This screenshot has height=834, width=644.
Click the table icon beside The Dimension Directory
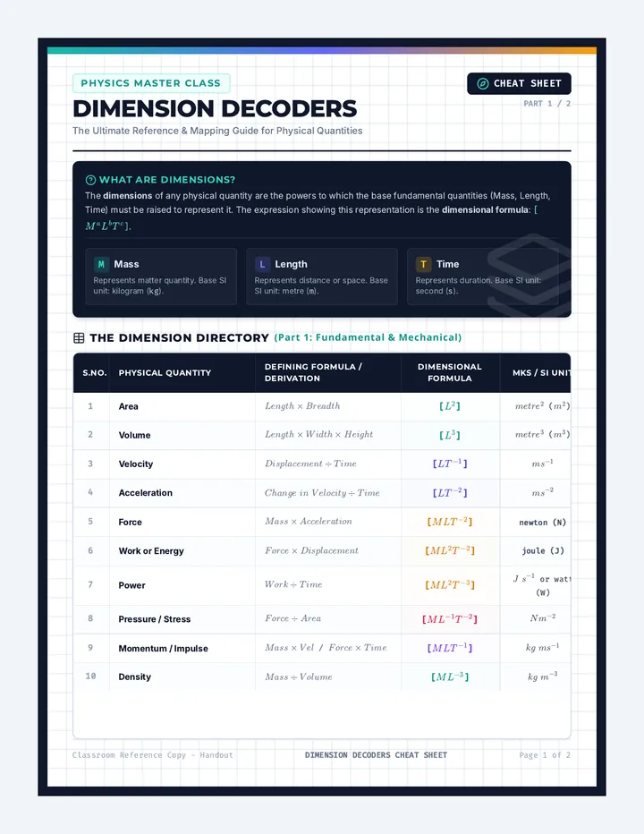(x=79, y=337)
